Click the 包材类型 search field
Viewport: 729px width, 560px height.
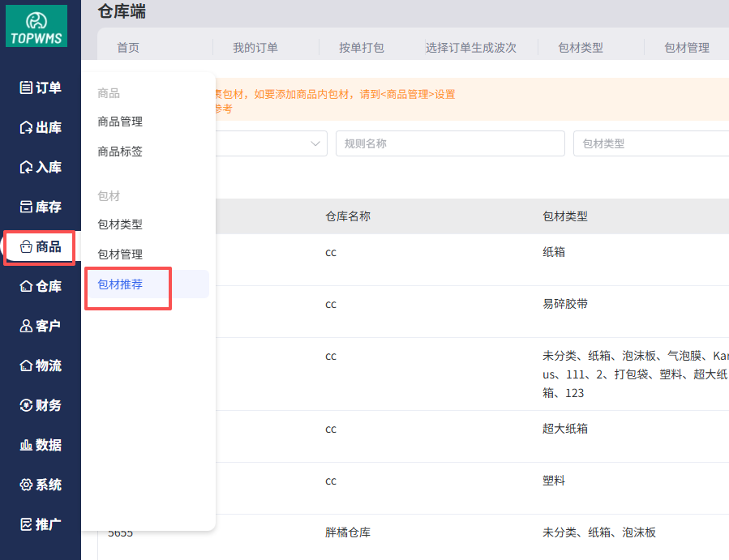(649, 143)
